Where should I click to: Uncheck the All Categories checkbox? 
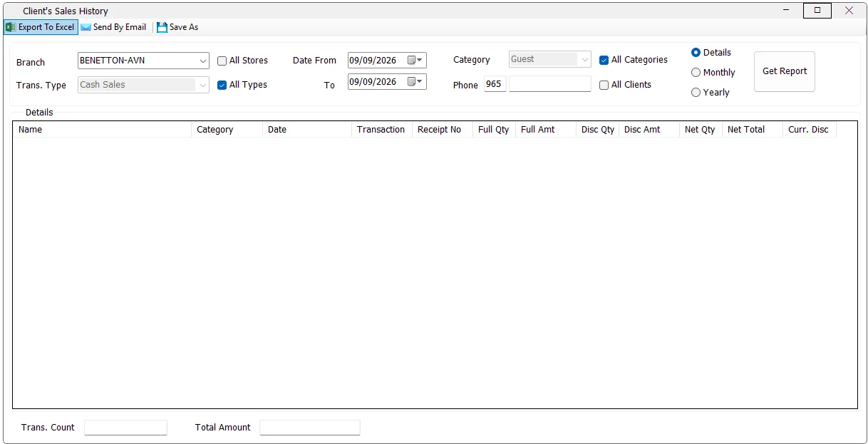pos(604,60)
